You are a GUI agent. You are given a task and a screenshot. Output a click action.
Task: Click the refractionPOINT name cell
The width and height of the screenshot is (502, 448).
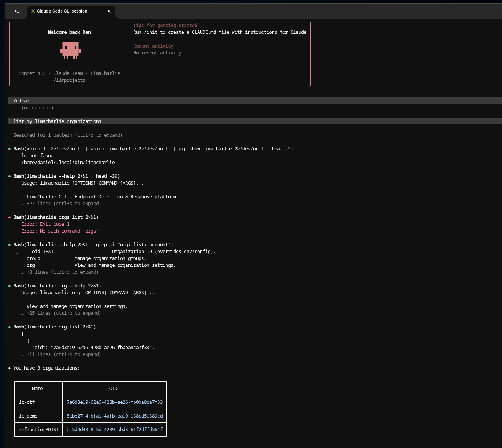pyautogui.click(x=39, y=430)
